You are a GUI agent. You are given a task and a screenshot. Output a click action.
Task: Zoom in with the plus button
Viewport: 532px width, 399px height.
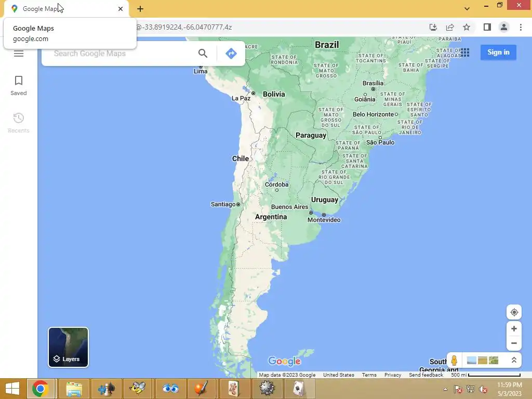514,329
